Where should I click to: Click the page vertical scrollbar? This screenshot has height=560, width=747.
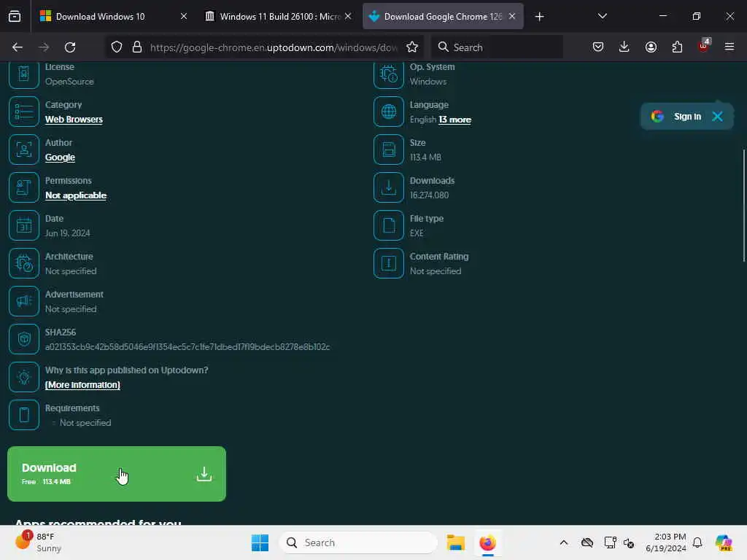point(743,206)
